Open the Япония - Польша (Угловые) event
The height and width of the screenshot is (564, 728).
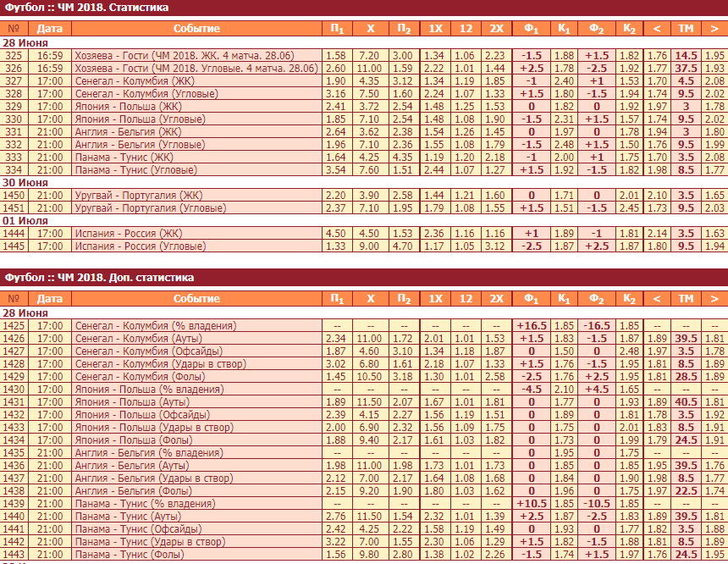[133, 119]
